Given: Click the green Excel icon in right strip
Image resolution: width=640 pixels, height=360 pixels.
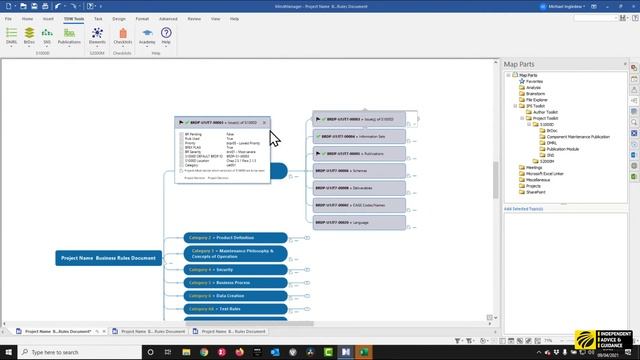Looking at the screenshot, I should tap(634, 176).
